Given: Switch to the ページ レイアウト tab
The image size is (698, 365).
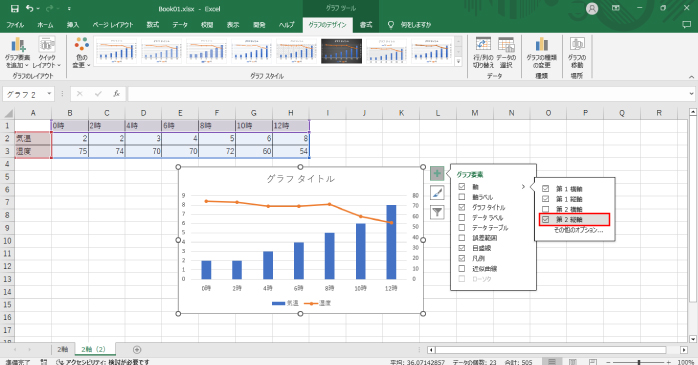Looking at the screenshot, I should click(x=113, y=25).
